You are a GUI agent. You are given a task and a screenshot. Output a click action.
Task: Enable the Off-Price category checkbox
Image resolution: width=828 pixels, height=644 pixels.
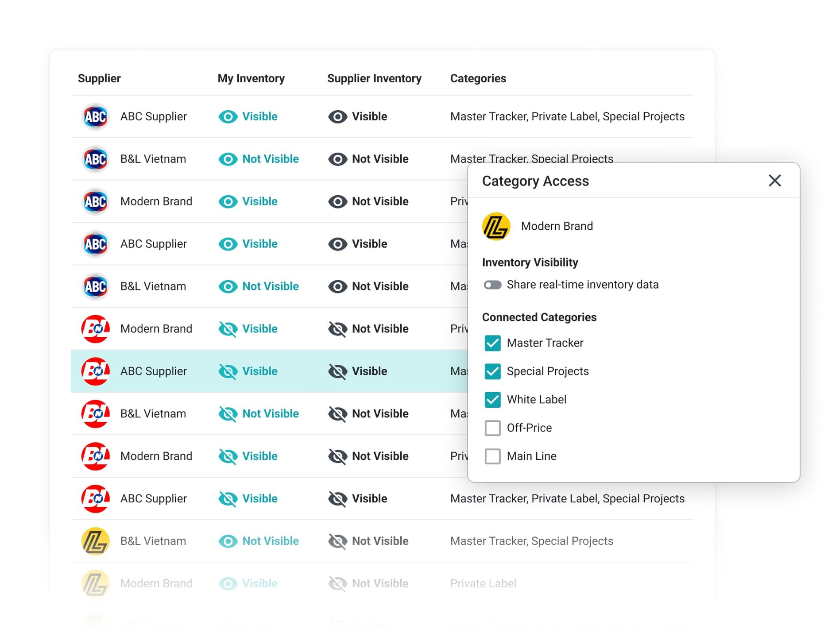492,428
